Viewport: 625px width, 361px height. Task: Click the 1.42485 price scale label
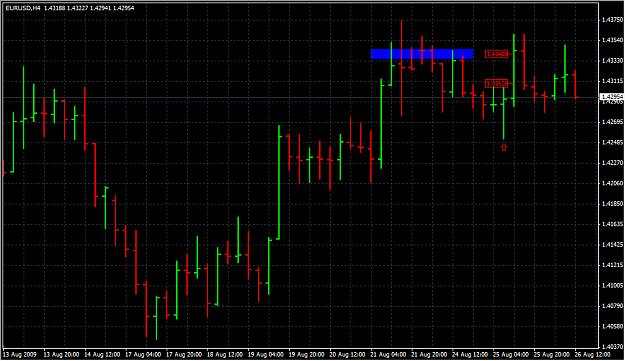[x=612, y=142]
